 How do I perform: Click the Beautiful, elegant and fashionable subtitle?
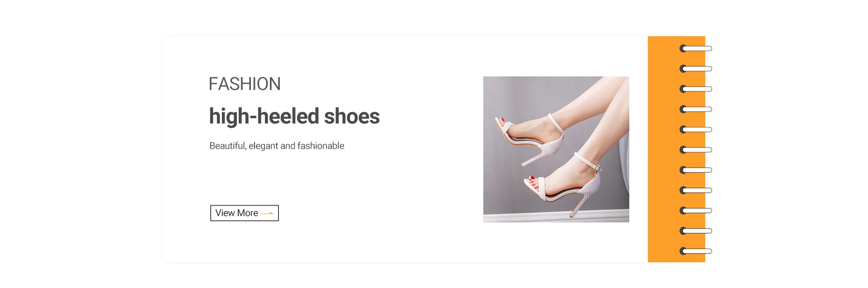coord(277,146)
